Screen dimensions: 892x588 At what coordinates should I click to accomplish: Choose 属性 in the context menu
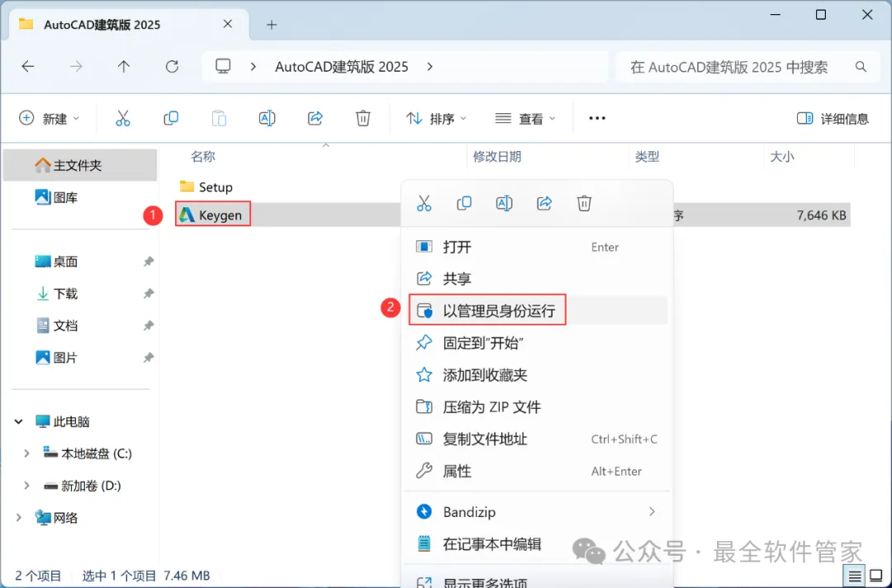click(538, 472)
